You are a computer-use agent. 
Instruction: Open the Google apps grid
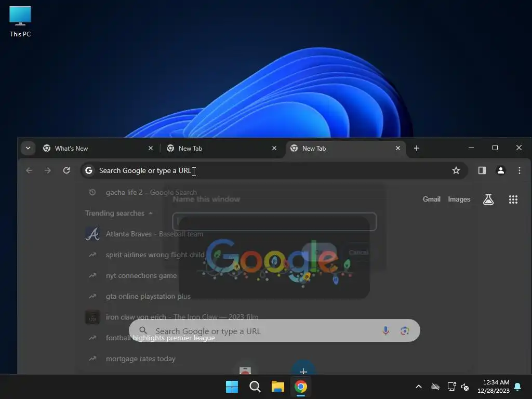(513, 199)
